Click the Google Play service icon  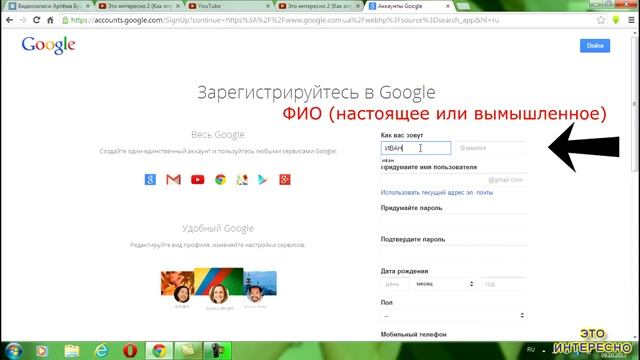tap(262, 180)
